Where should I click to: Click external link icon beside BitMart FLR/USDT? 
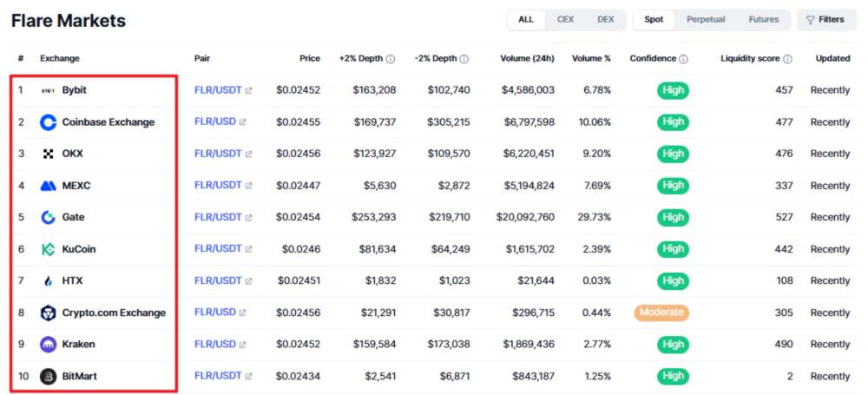pos(248,376)
